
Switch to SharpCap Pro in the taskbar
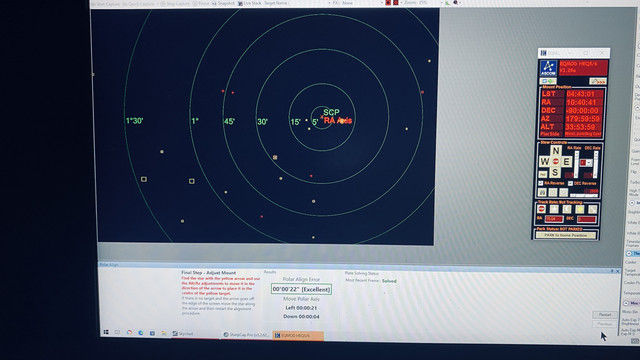pos(246,335)
